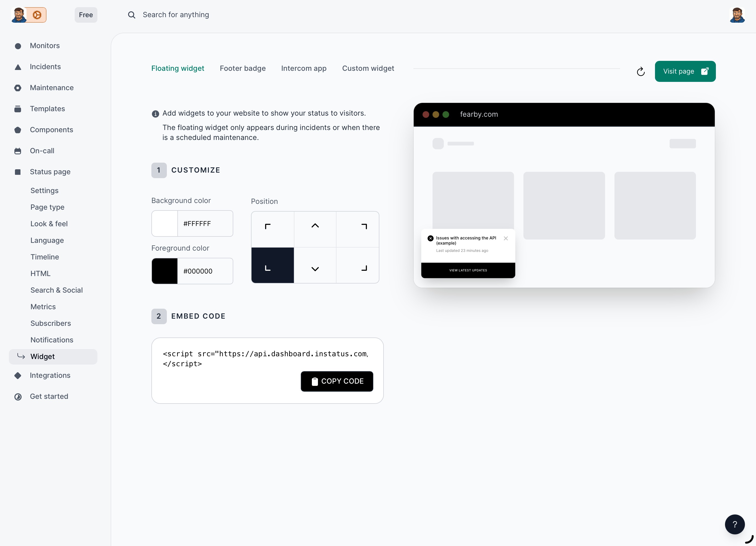Click the fearby.com preview title
756x546 pixels.
(x=479, y=114)
